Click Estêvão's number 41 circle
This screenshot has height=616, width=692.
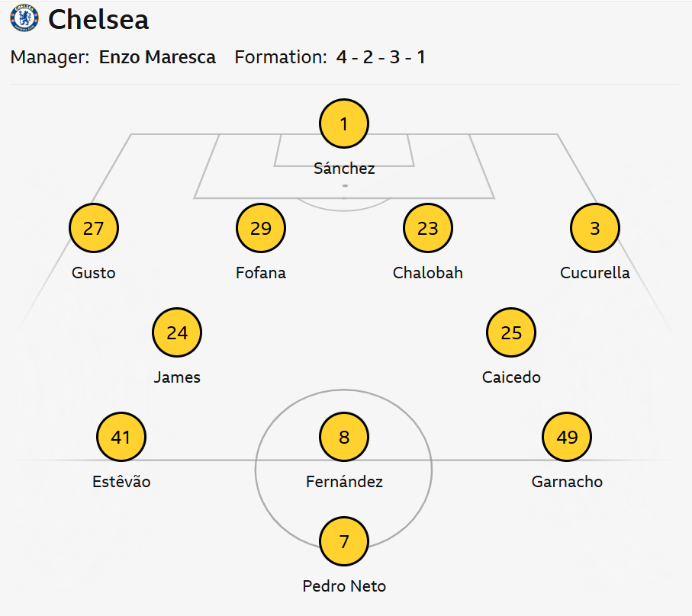pyautogui.click(x=121, y=437)
